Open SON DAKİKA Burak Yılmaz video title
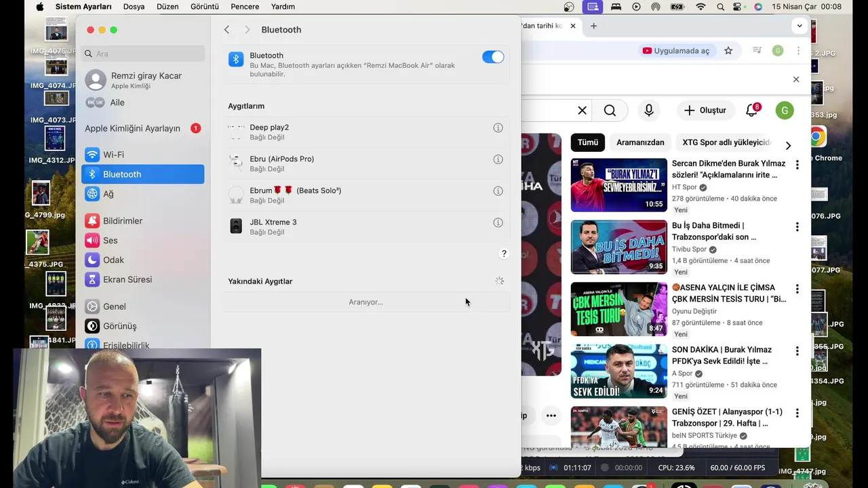The image size is (868, 488). [x=722, y=355]
